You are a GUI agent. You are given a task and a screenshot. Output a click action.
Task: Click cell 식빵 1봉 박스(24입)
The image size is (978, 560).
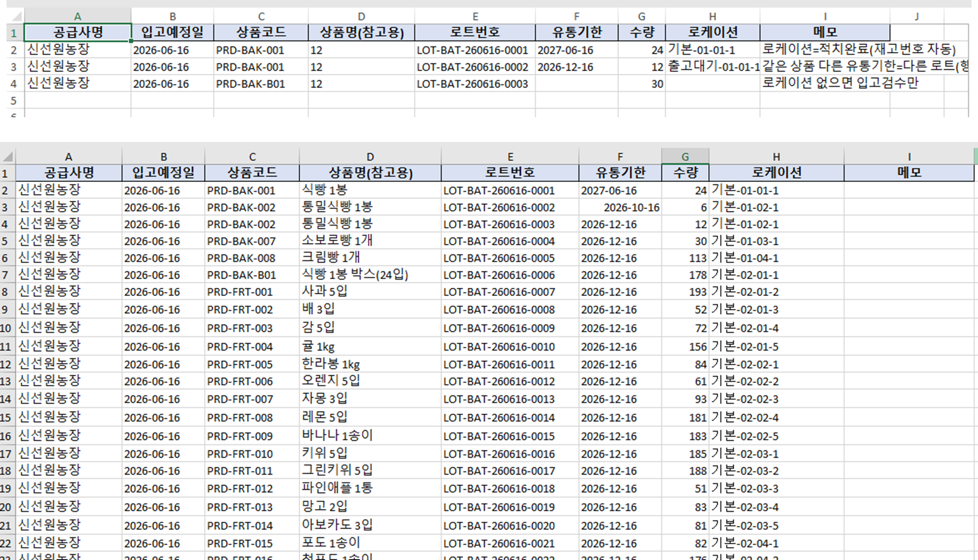click(370, 275)
